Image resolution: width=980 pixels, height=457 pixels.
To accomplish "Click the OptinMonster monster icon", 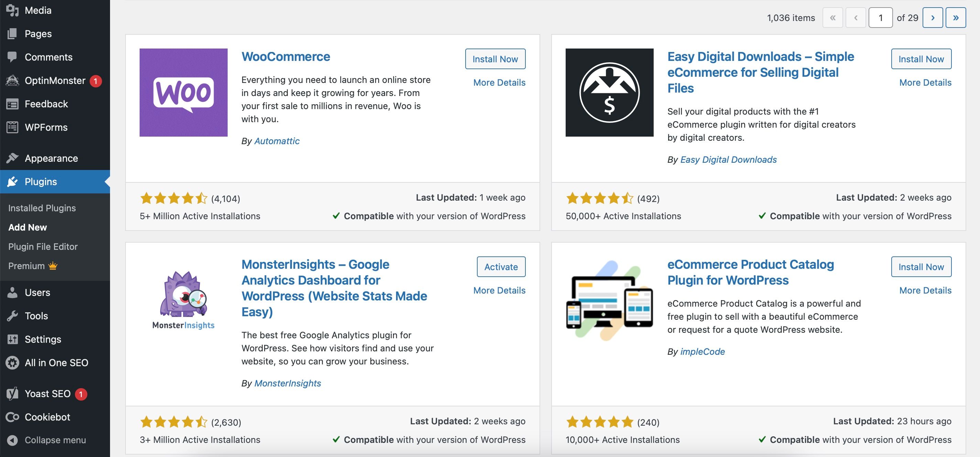I will point(12,81).
